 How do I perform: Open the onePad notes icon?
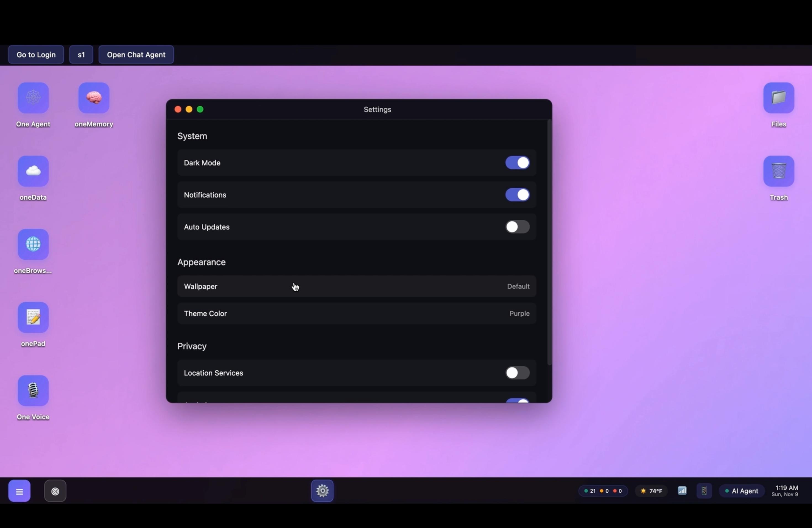point(33,318)
